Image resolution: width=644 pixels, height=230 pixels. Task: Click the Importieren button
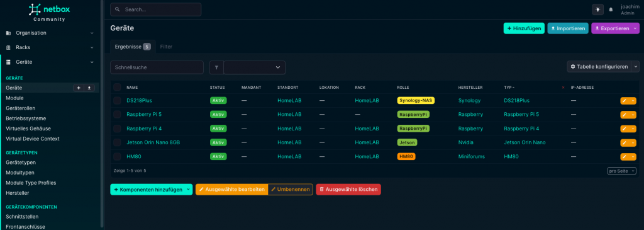pyautogui.click(x=568, y=28)
